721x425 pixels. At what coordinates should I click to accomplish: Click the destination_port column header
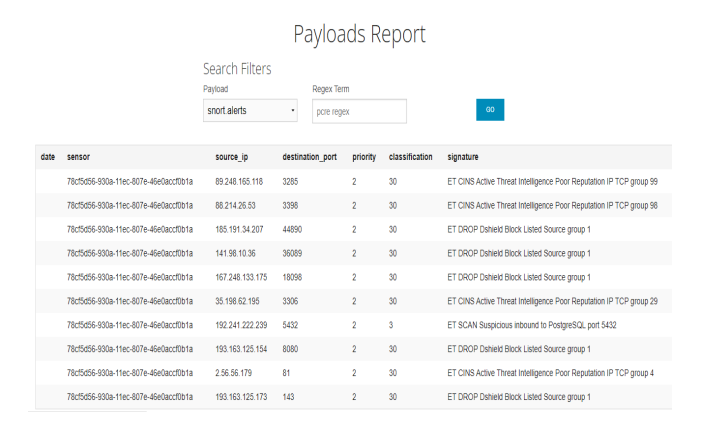(311, 157)
